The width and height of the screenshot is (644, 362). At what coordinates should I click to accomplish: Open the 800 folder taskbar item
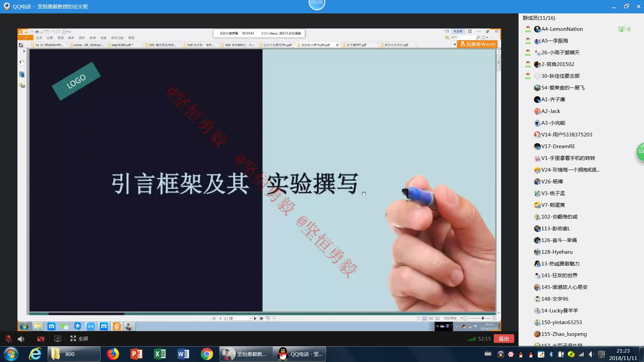[74, 354]
